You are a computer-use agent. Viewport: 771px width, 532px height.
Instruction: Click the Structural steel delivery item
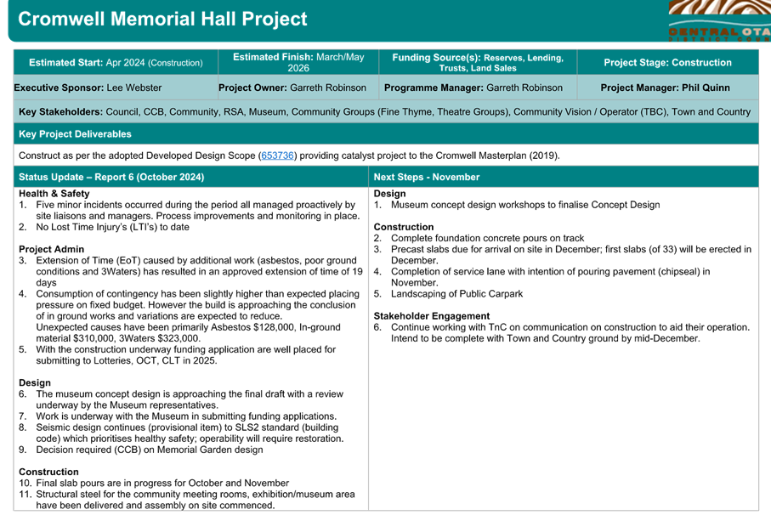coord(187,500)
